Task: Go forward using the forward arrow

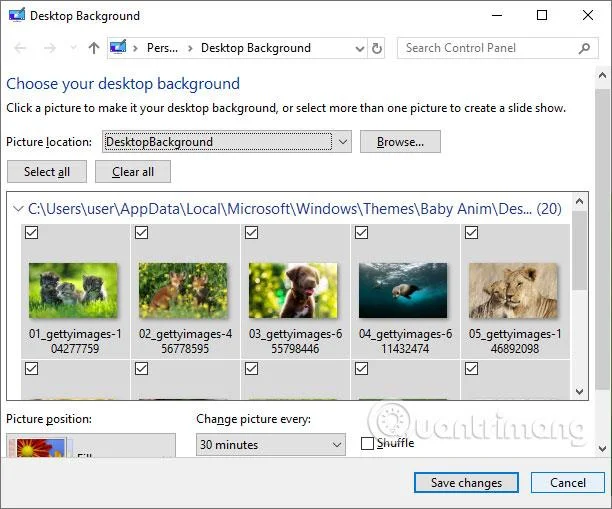Action: click(x=50, y=48)
